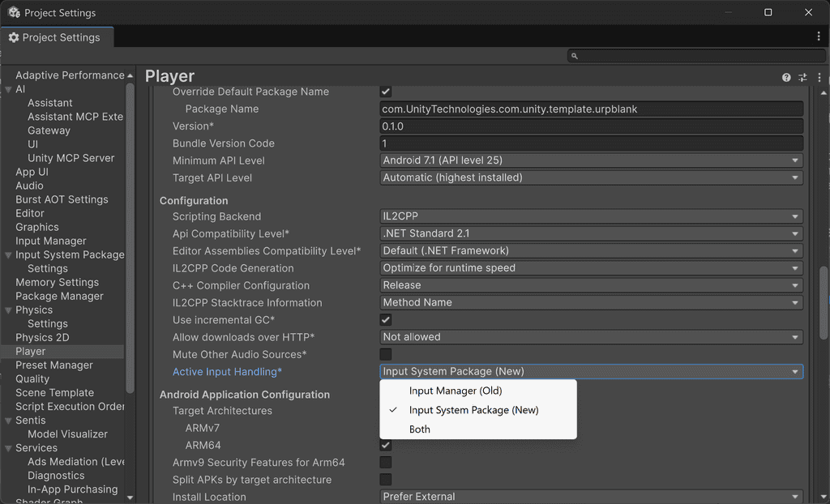
Task: Edit the Version field showing 0.1.0
Action: [x=591, y=126]
